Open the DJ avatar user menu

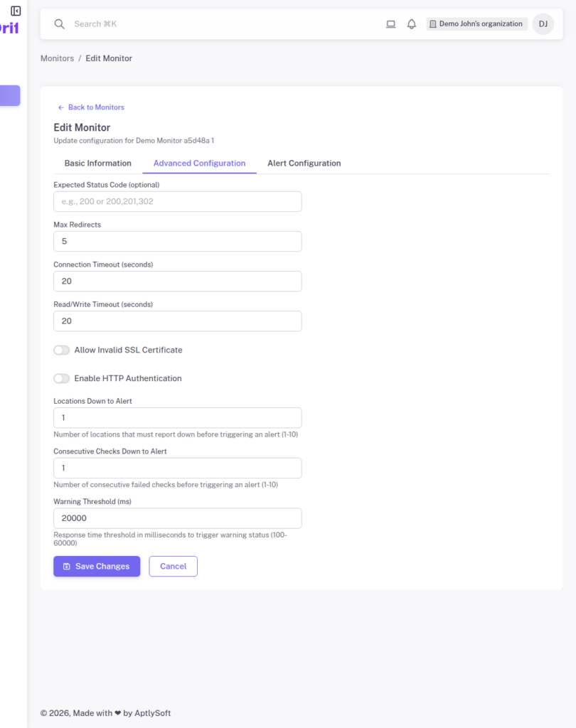tap(543, 23)
